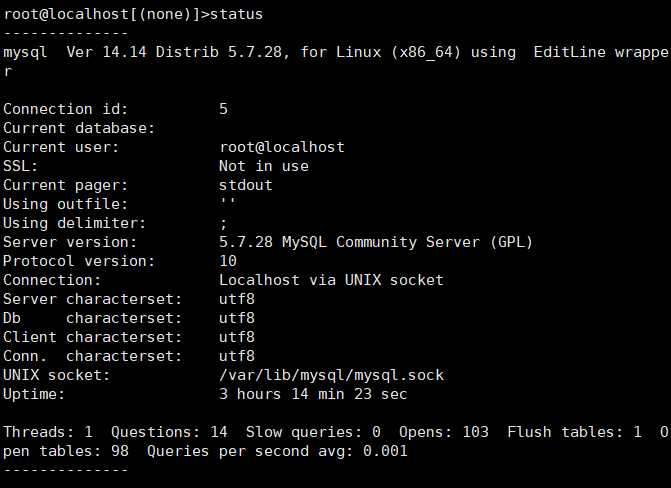Image resolution: width=671 pixels, height=488 pixels.
Task: Click the Connection id value 5
Action: point(223,109)
